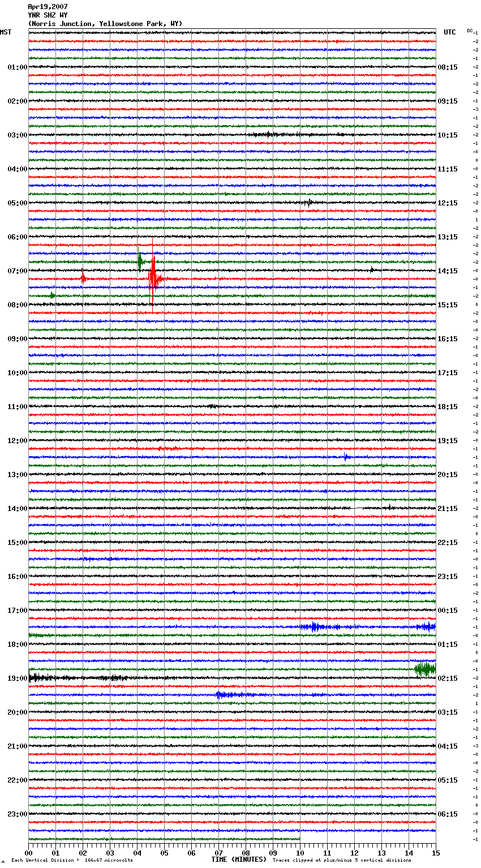
Task: Select the "13:00" MST time label
Action: pos(18,475)
